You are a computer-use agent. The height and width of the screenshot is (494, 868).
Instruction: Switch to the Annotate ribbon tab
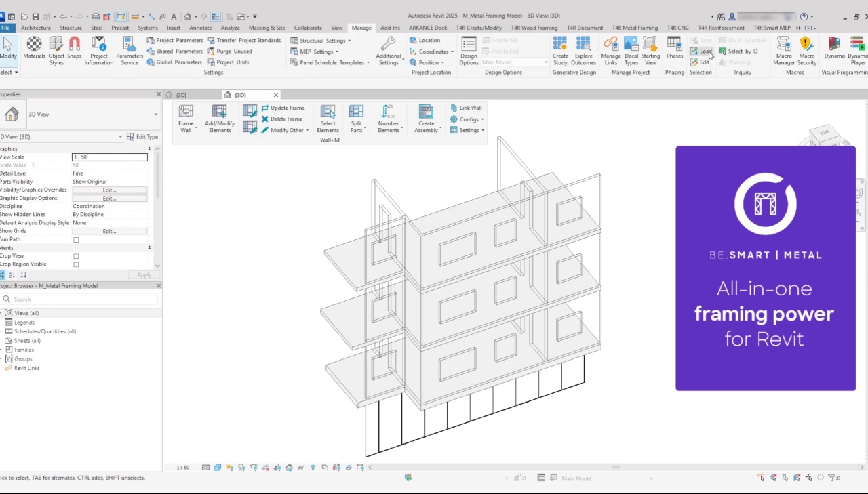200,28
